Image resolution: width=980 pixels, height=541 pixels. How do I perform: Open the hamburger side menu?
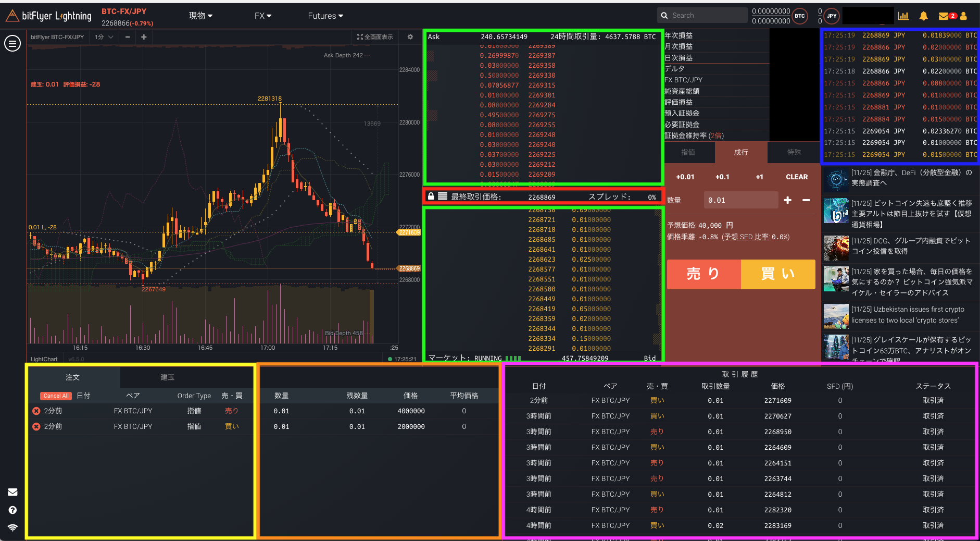pos(12,43)
